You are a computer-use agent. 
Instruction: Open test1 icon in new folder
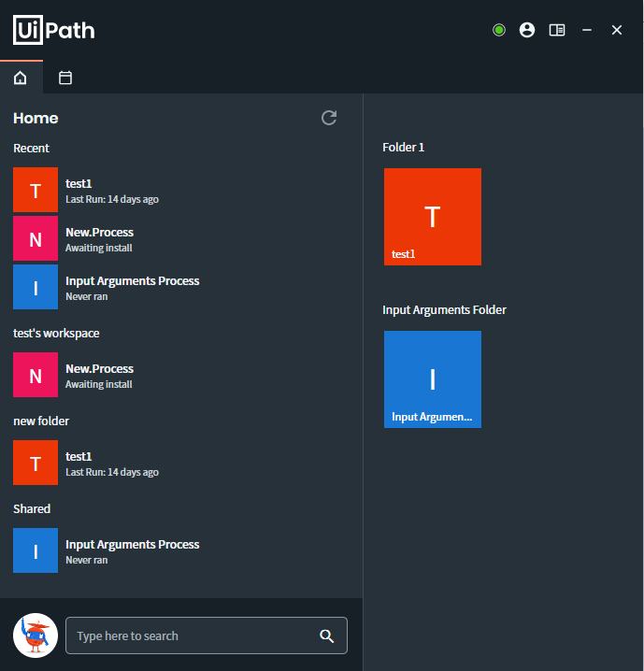coord(36,463)
